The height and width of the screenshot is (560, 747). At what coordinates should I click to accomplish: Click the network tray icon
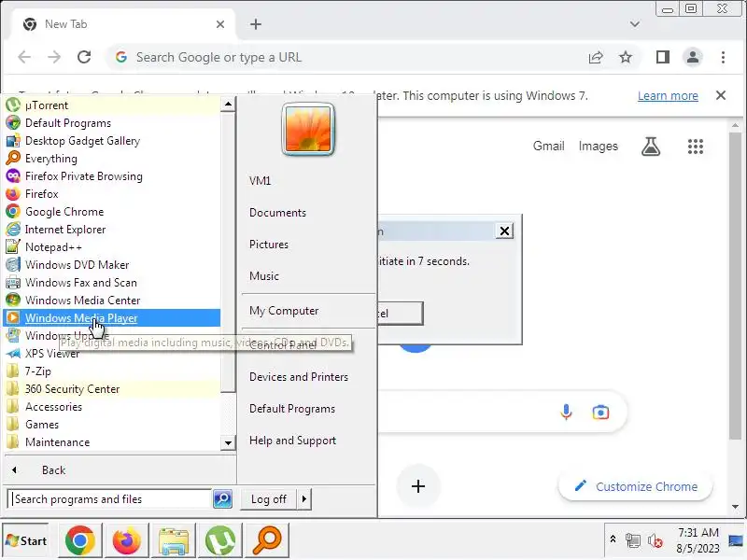(x=633, y=541)
